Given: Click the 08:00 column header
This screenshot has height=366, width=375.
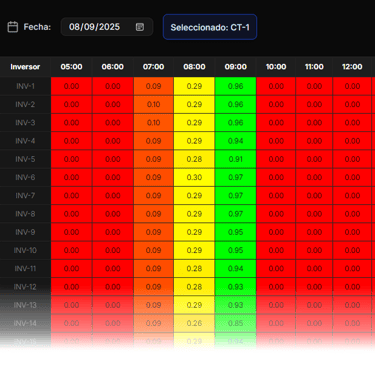Looking at the screenshot, I should click(194, 67).
